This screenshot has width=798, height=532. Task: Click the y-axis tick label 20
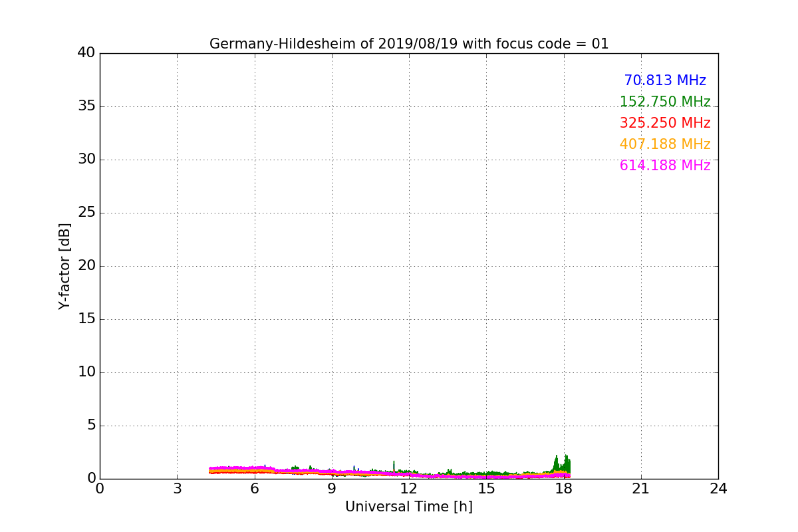tap(86, 266)
